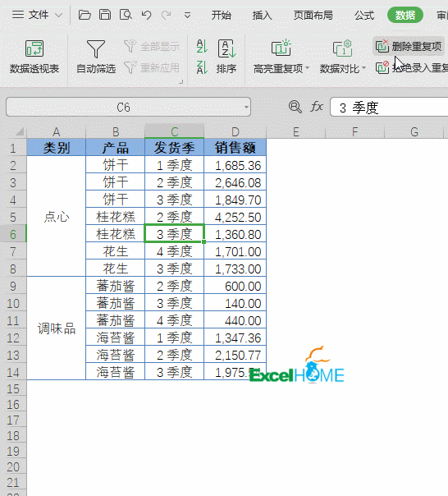Click the save icon
448x496 pixels.
pos(105,15)
